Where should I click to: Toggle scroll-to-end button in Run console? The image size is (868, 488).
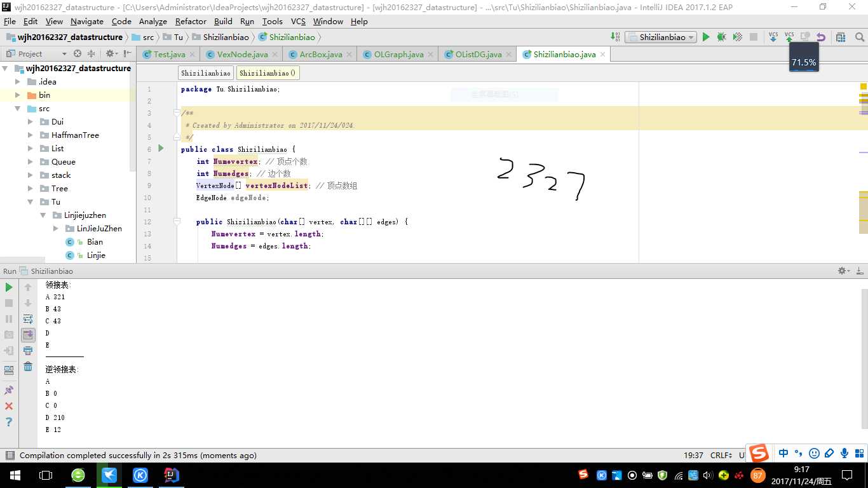click(x=28, y=334)
